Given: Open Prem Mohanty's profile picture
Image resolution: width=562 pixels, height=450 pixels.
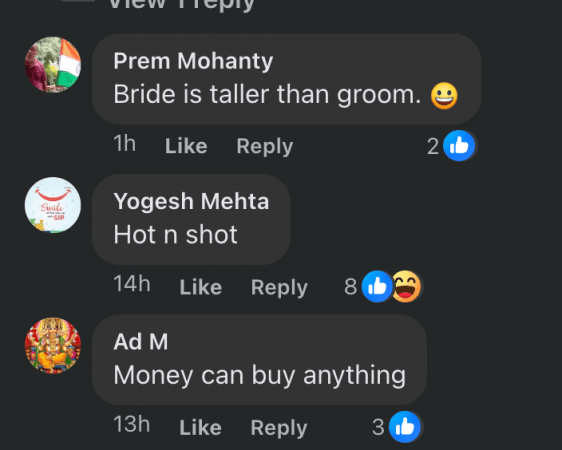Looking at the screenshot, I should (x=53, y=65).
